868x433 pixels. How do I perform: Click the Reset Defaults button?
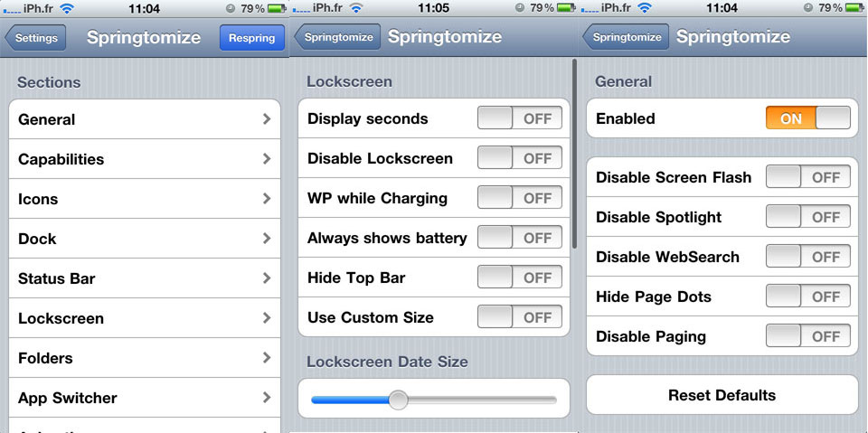[x=722, y=395]
